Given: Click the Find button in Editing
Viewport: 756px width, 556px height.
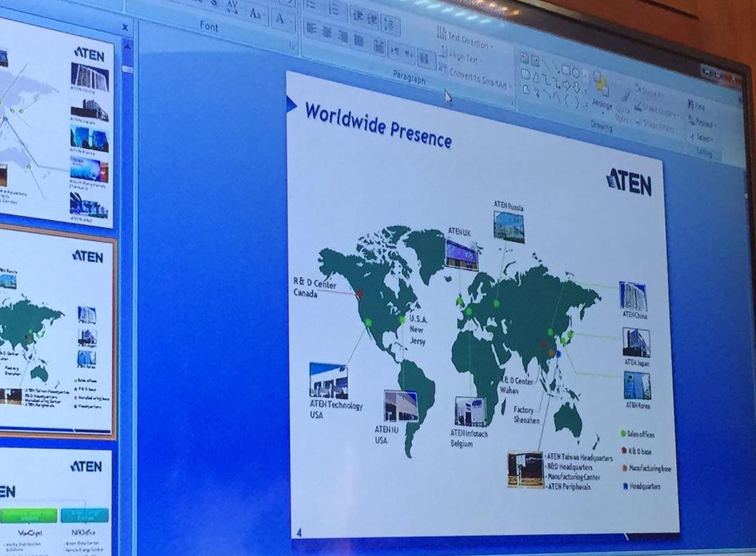Looking at the screenshot, I should (697, 106).
